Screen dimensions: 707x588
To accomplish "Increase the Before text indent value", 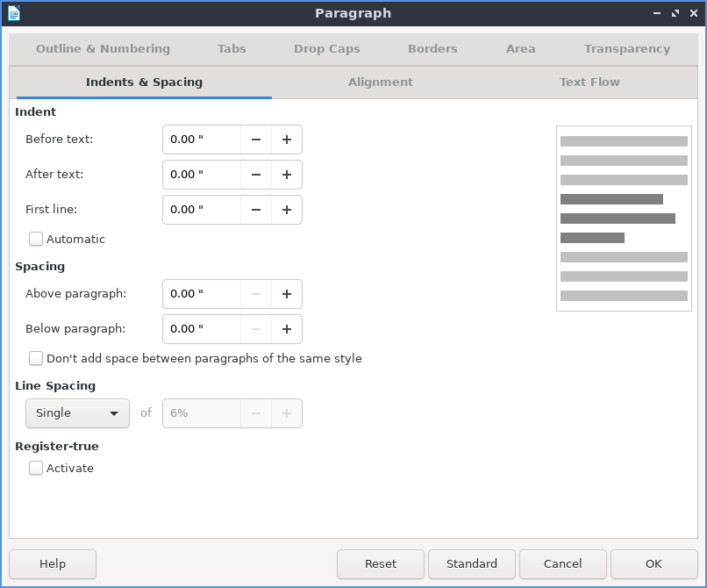I will coord(287,140).
